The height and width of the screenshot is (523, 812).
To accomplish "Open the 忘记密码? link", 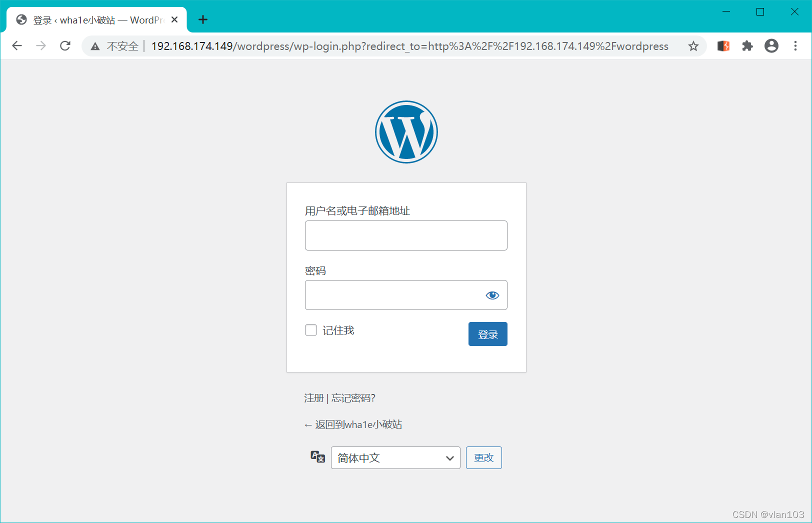I will click(353, 398).
